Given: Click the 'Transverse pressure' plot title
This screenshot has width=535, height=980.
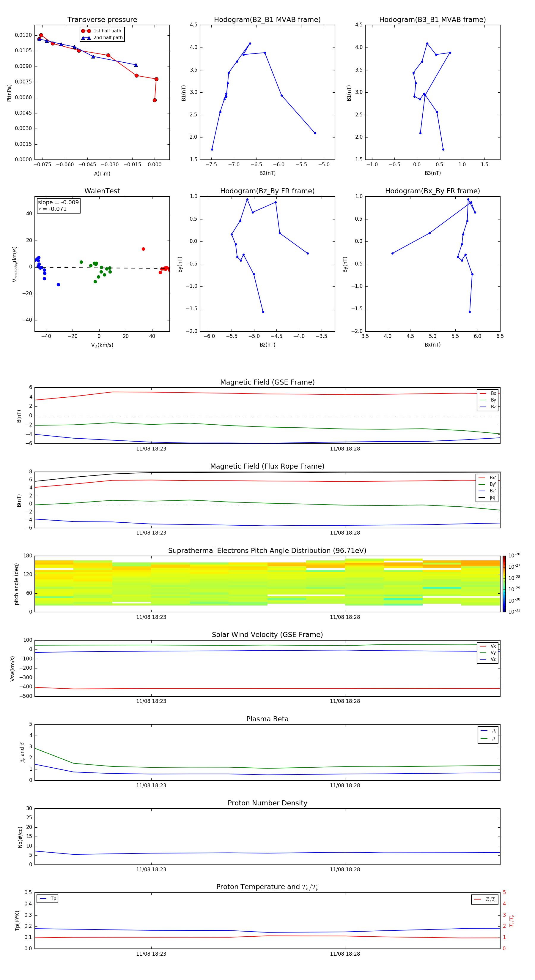Looking at the screenshot, I should pyautogui.click(x=102, y=19).
